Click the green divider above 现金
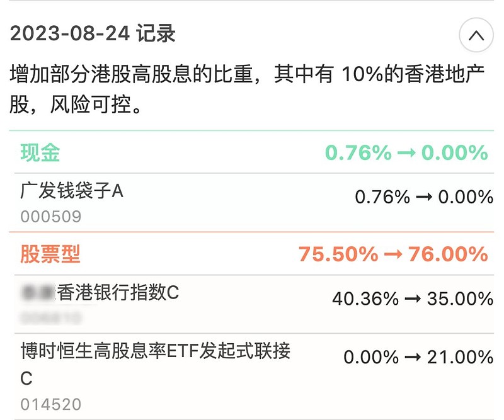The image size is (504, 420). pyautogui.click(x=251, y=130)
